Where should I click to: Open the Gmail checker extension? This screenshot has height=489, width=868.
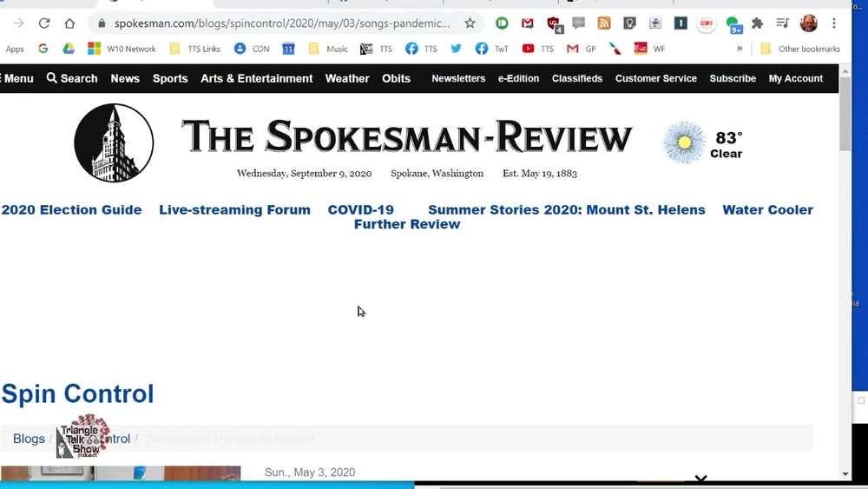528,23
